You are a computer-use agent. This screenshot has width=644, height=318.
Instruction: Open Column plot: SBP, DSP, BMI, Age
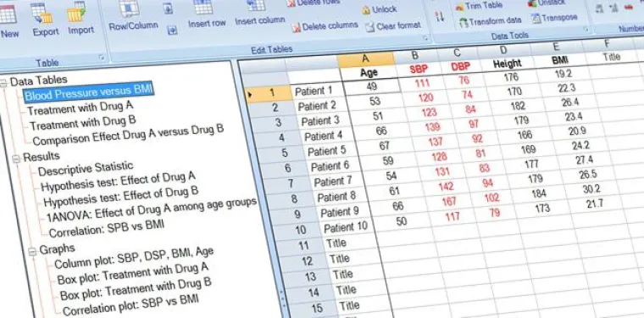(134, 257)
